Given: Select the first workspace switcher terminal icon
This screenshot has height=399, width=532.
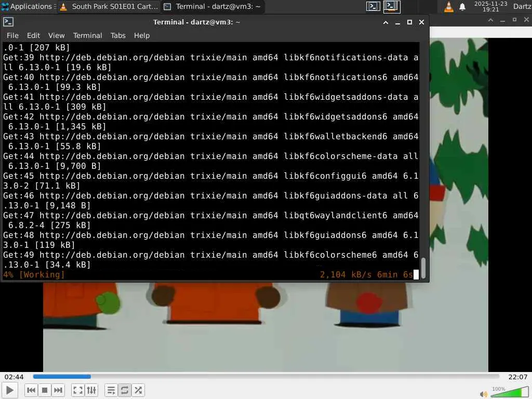Looking at the screenshot, I should point(373,6).
